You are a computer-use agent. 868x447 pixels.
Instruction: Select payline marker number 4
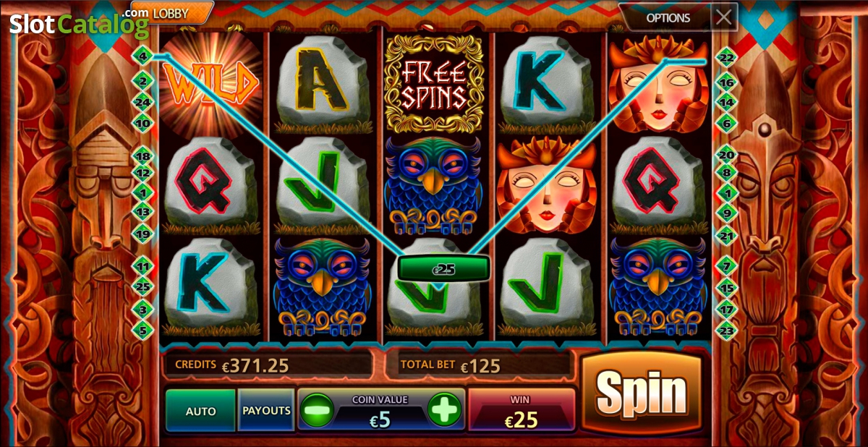(x=142, y=56)
